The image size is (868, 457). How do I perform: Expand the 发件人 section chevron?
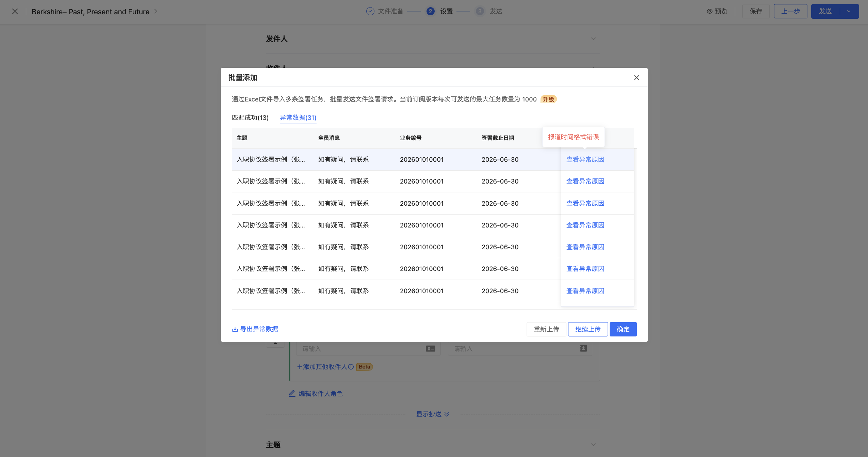point(593,39)
